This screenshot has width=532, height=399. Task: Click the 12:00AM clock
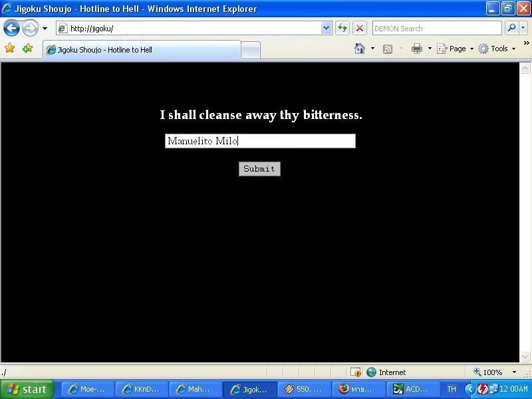pos(513,389)
